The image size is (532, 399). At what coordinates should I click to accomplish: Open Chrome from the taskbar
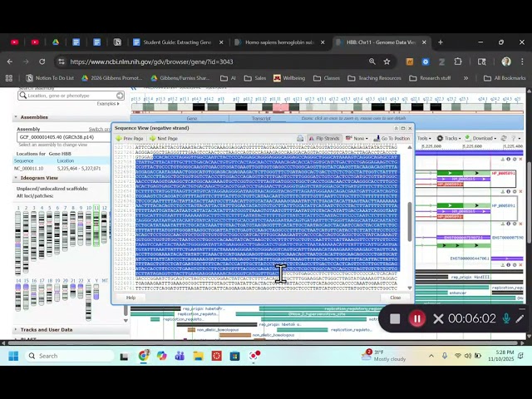click(144, 356)
